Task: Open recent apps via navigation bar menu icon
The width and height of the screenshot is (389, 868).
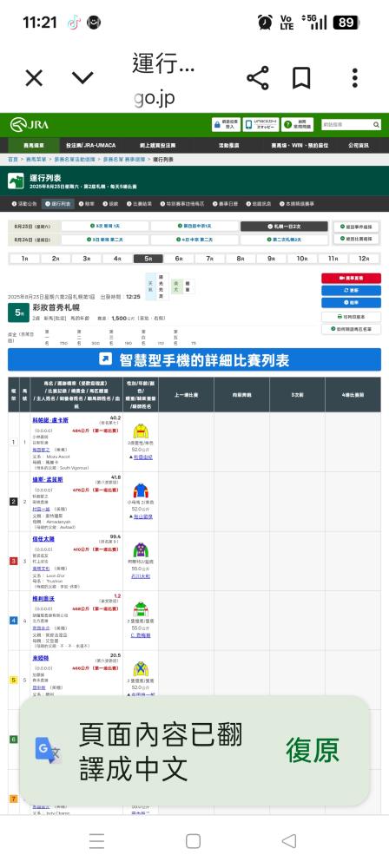Action: click(97, 841)
